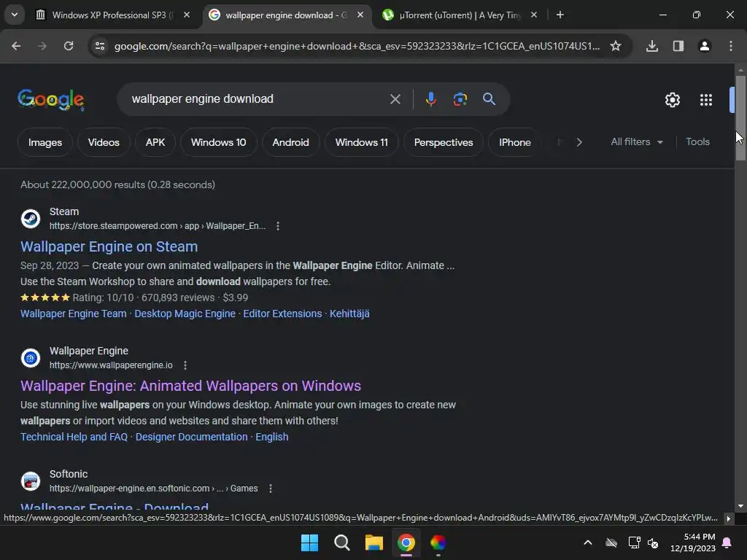This screenshot has height=560, width=747.
Task: Open clock showing 5:44 PM
Action: tap(693, 542)
